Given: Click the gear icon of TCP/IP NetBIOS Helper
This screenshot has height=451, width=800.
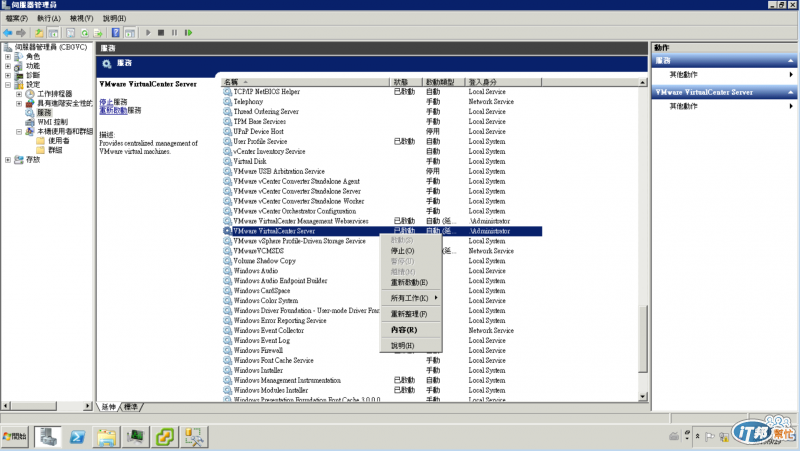Looking at the screenshot, I should (x=227, y=92).
